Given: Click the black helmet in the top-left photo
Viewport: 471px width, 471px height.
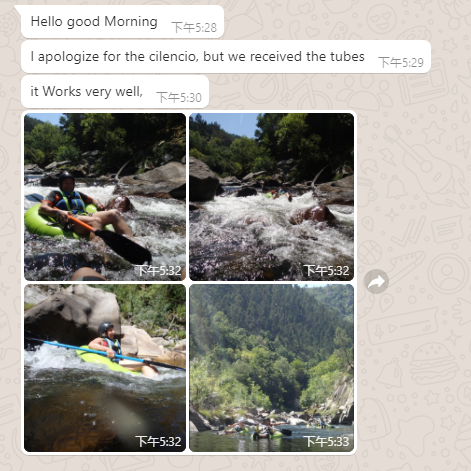Looking at the screenshot, I should point(66,177).
